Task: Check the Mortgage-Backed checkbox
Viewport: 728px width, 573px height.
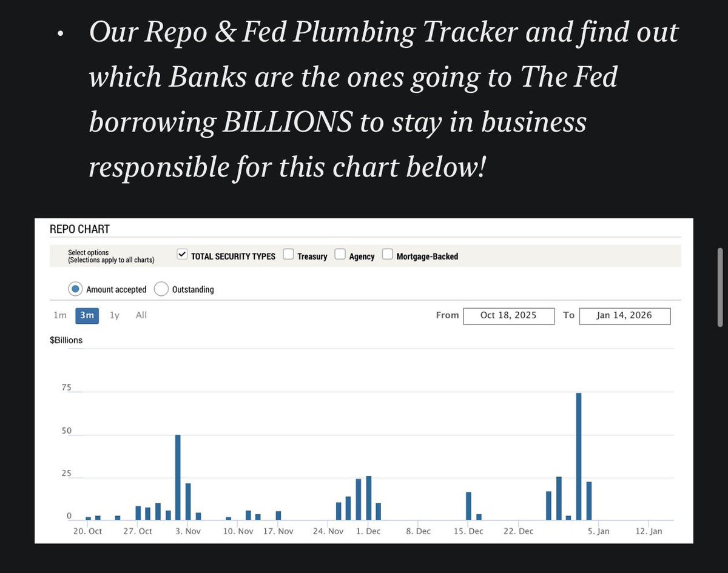Action: 388,255
